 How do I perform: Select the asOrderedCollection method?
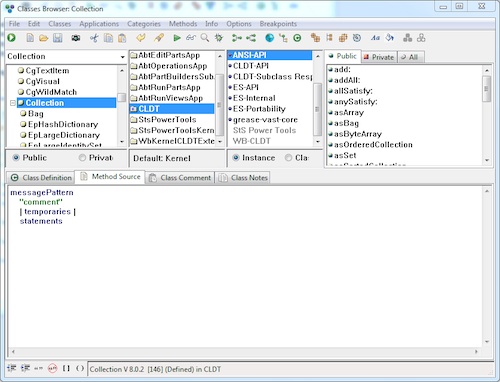tap(373, 145)
